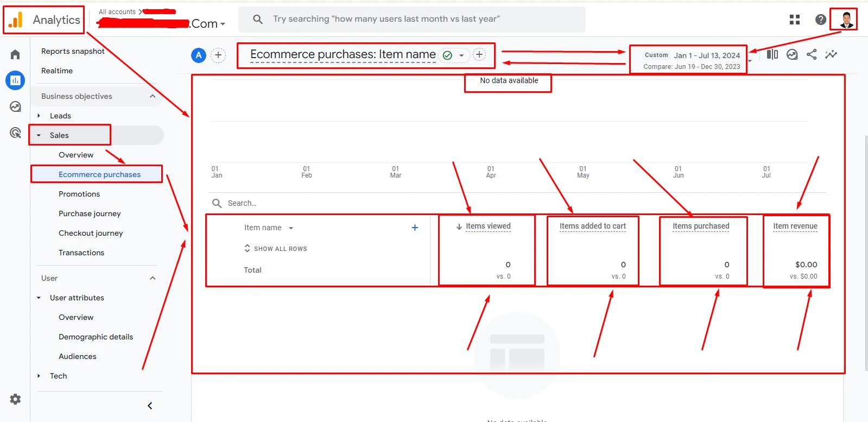Viewport: 868px width, 422px height.
Task: Collapse the User section
Action: coord(153,278)
